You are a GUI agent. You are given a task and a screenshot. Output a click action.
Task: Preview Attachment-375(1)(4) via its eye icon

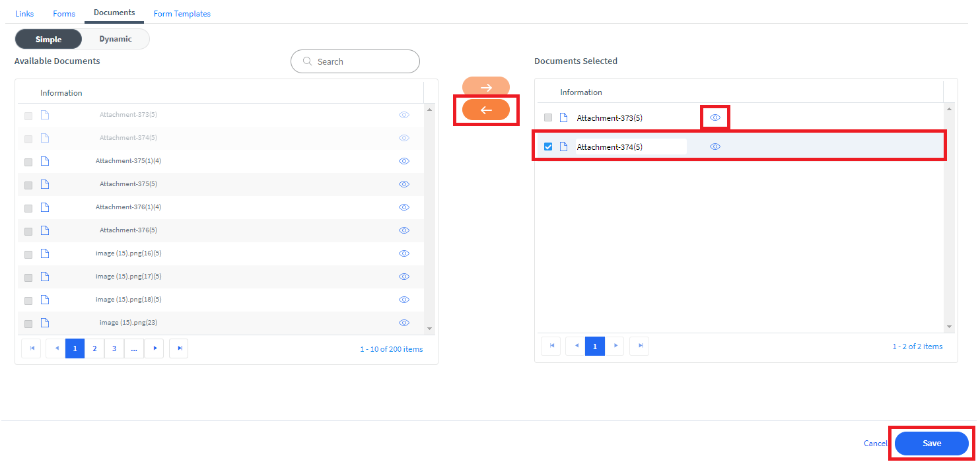(404, 161)
